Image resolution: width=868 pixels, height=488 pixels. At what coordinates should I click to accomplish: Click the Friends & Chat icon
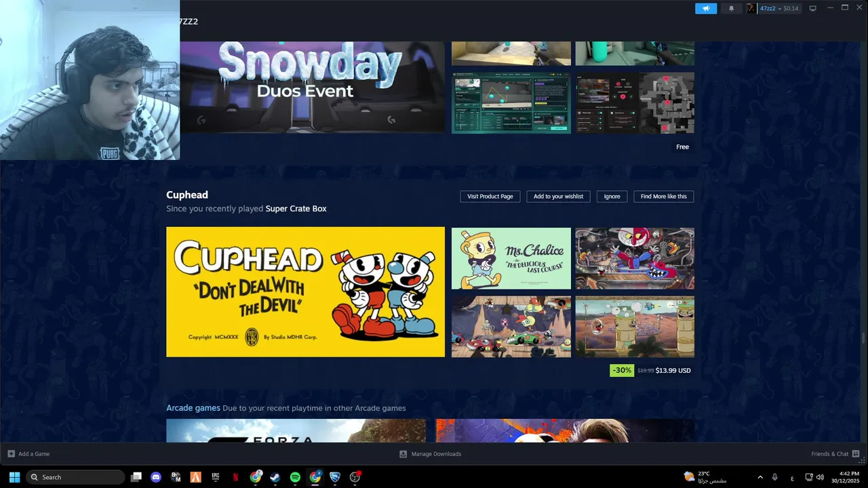(x=856, y=454)
